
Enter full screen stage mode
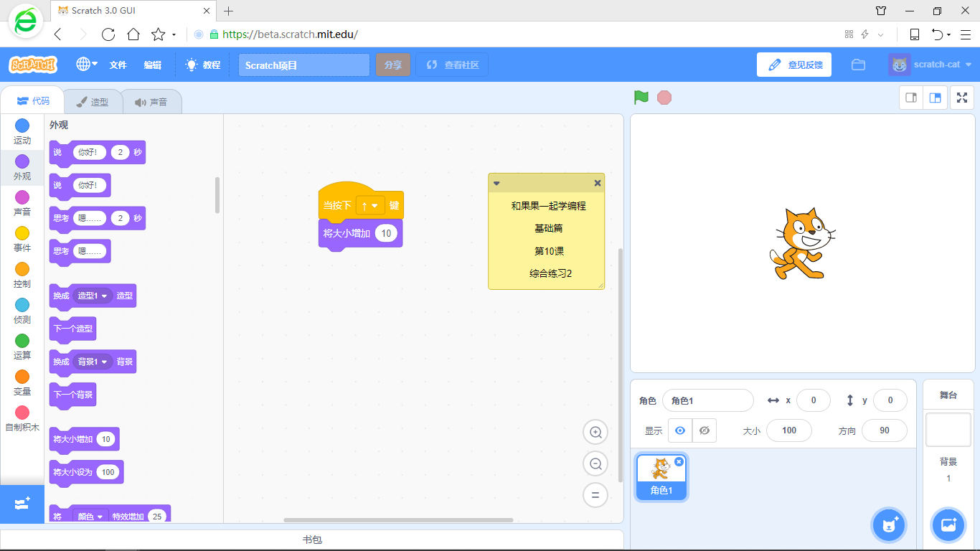point(962,98)
